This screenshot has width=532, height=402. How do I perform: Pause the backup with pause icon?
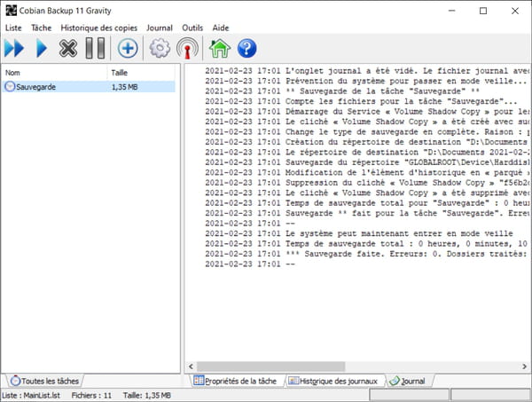[95, 48]
